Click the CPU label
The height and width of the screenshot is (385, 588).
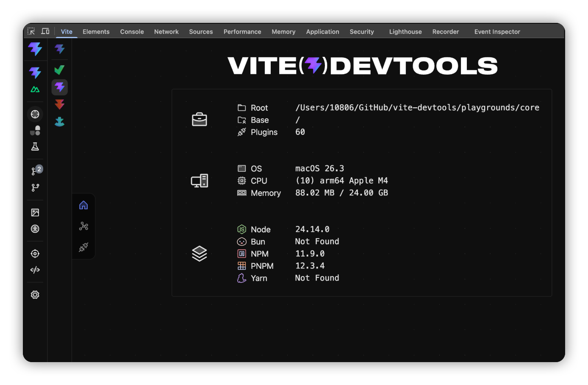[x=259, y=181]
